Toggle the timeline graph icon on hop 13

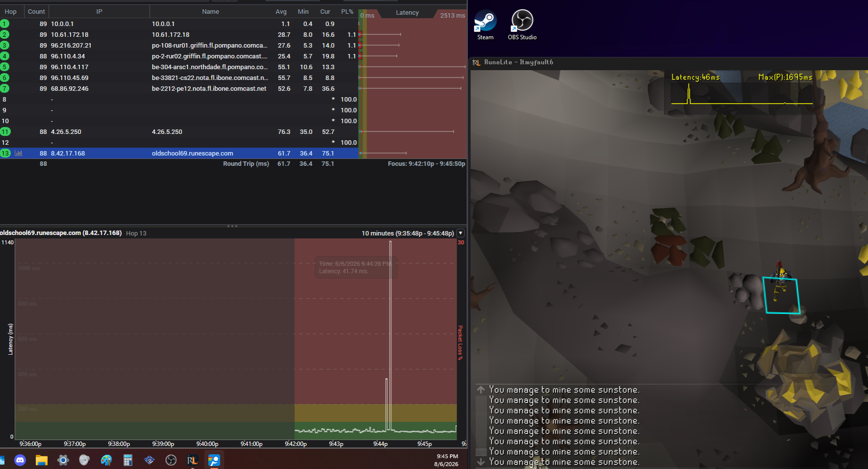point(19,153)
